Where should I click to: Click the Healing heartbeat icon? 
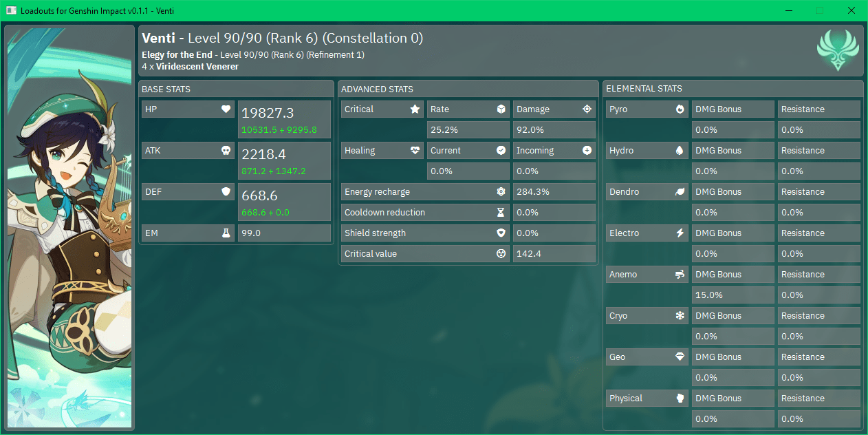(x=415, y=151)
